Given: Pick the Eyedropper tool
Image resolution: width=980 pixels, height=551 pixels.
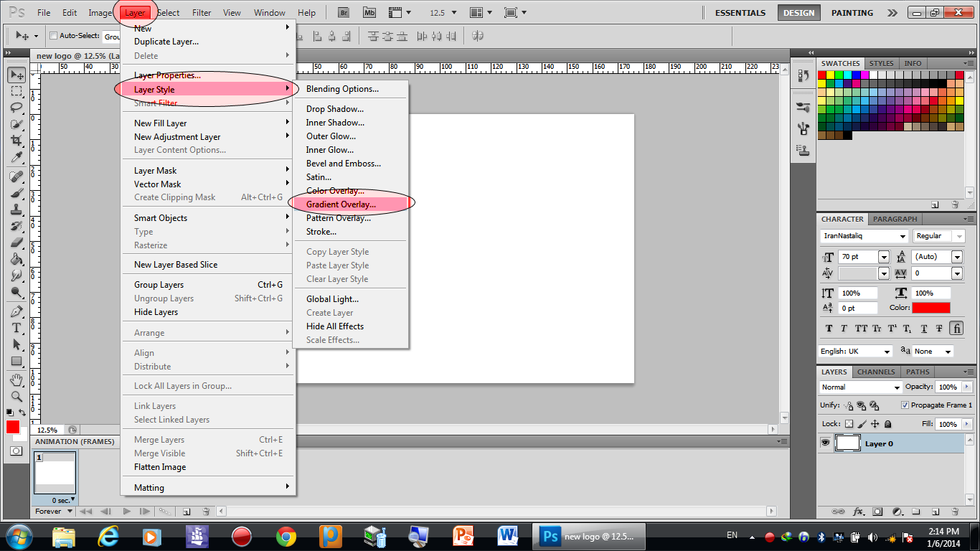Looking at the screenshot, I should click(16, 158).
